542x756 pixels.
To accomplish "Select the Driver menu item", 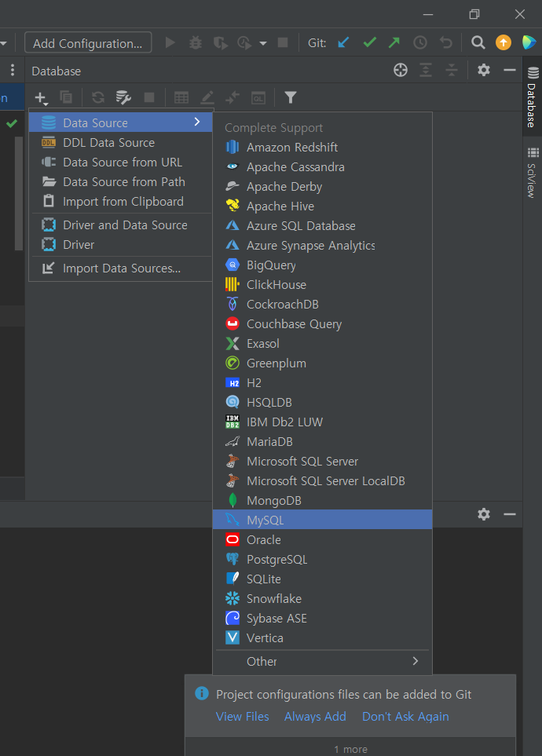I will [x=121, y=244].
